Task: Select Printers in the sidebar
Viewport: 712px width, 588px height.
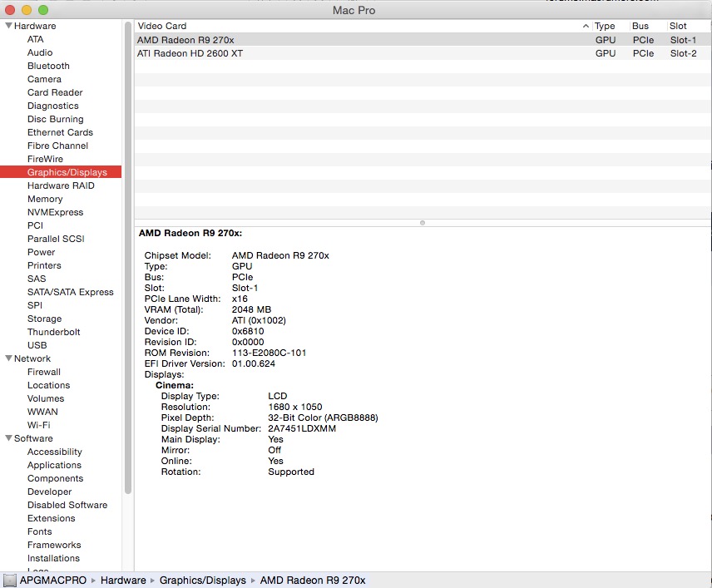Action: (44, 265)
